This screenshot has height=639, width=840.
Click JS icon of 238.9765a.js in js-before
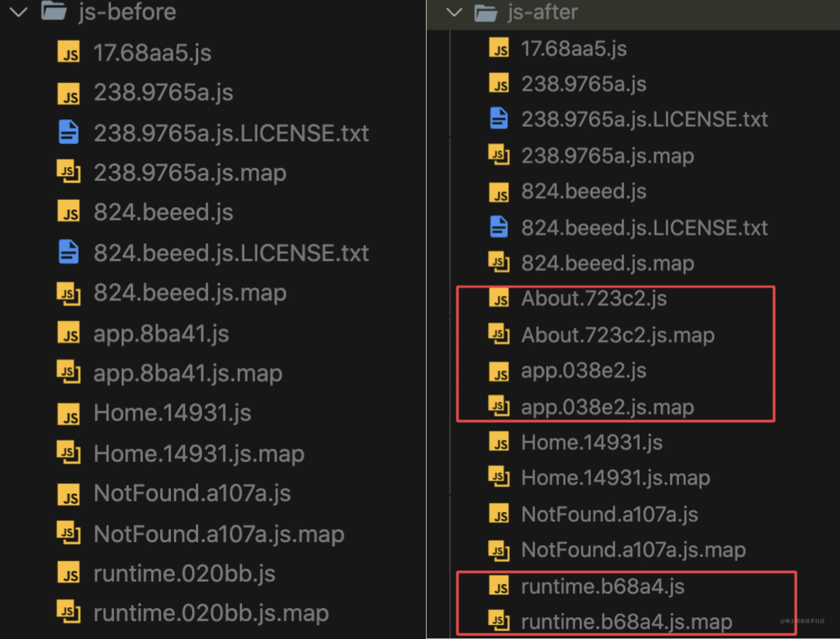[x=69, y=94]
